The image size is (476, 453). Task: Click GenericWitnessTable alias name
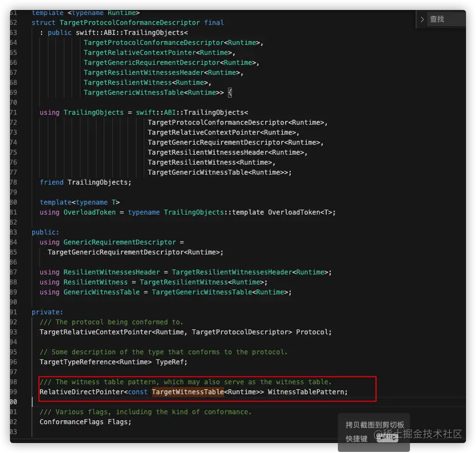tap(102, 292)
